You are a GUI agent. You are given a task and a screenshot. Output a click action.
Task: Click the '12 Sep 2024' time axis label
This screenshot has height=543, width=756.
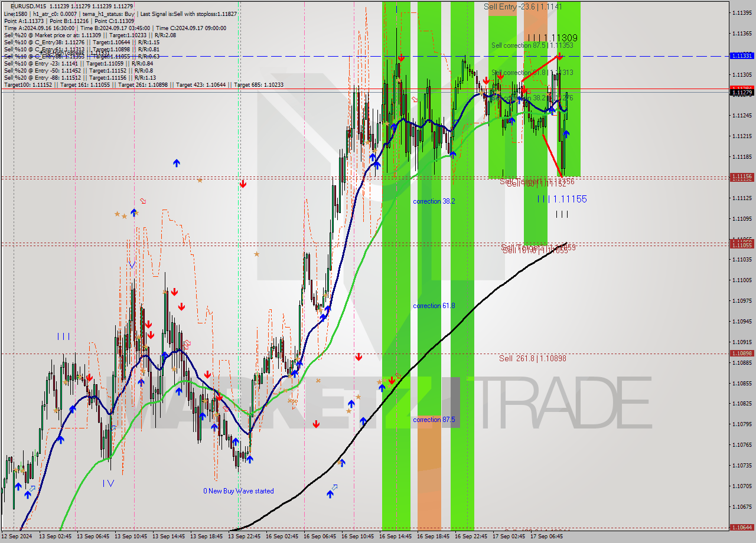[x=17, y=537]
